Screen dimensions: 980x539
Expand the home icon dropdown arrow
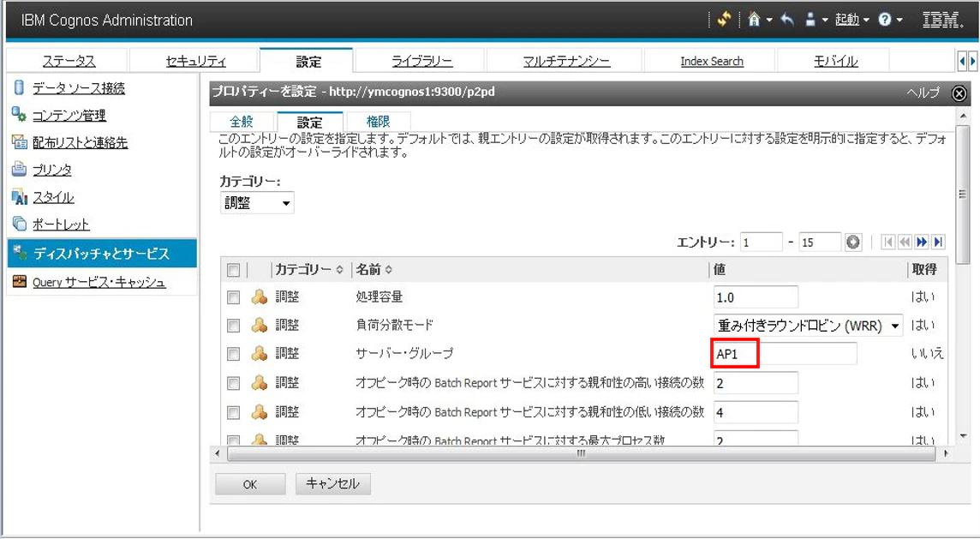pyautogui.click(x=768, y=20)
